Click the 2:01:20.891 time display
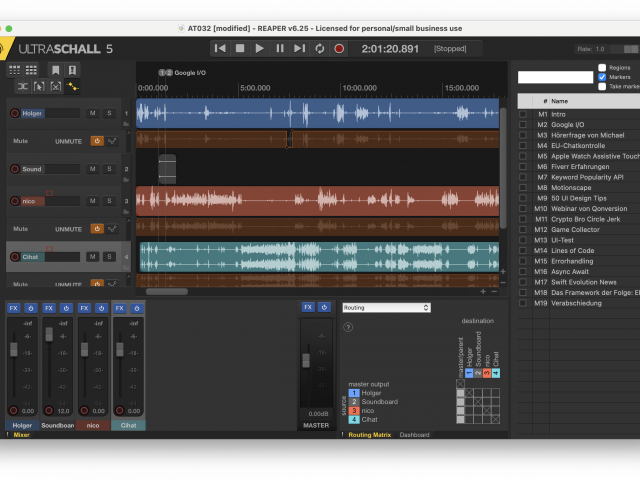The image size is (640, 480). pos(390,49)
